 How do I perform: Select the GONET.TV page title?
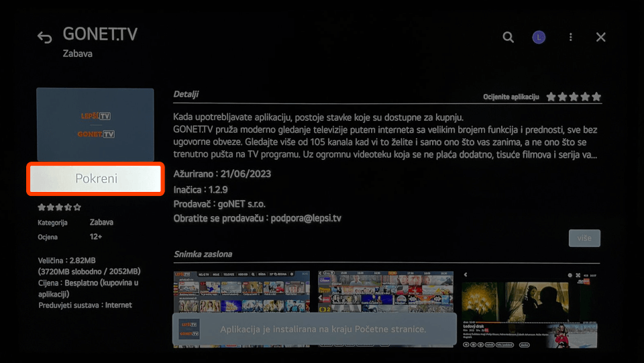coord(100,34)
